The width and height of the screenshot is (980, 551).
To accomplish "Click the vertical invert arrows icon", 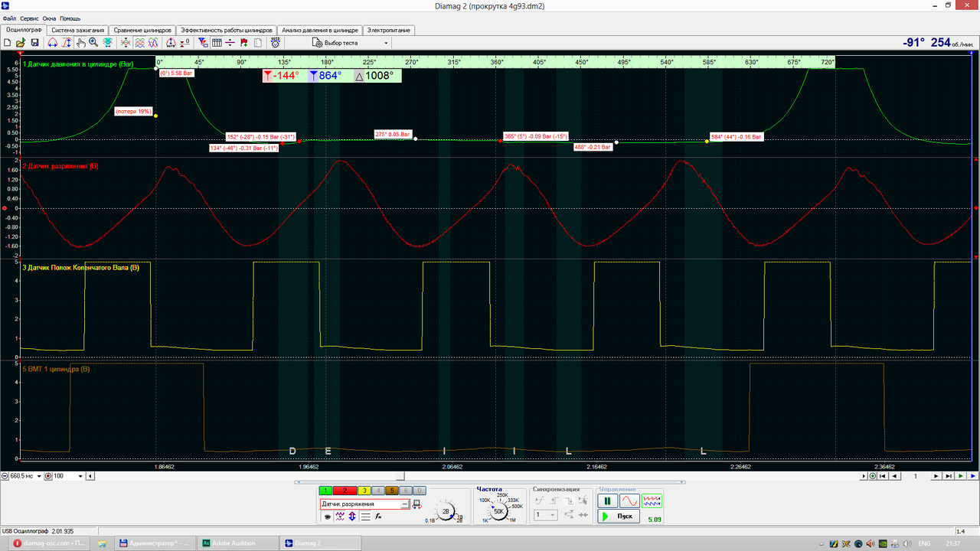I will click(351, 517).
